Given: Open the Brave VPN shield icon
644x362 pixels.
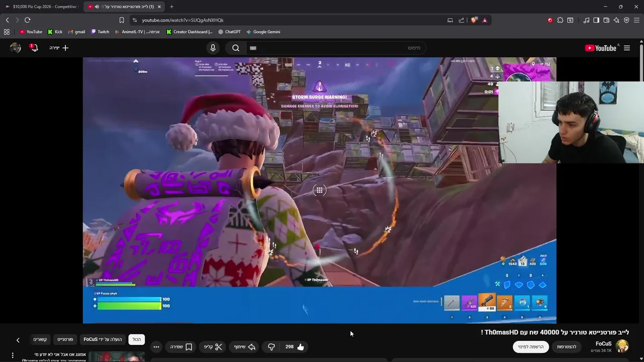Looking at the screenshot, I should tap(626, 20).
